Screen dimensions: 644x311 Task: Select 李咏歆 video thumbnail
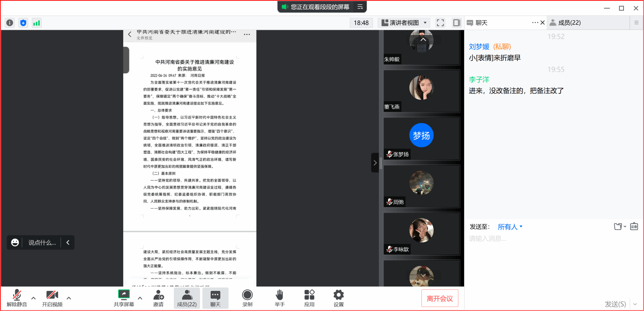422,234
